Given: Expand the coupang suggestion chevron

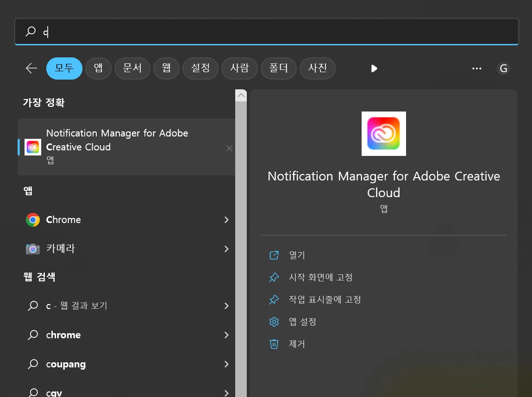Looking at the screenshot, I should click(x=226, y=364).
